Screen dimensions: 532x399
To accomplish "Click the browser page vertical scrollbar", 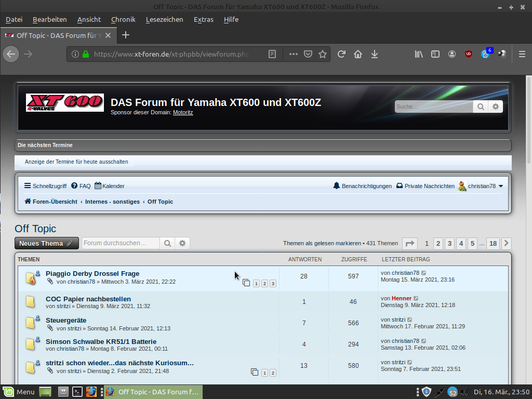I will 528,208.
